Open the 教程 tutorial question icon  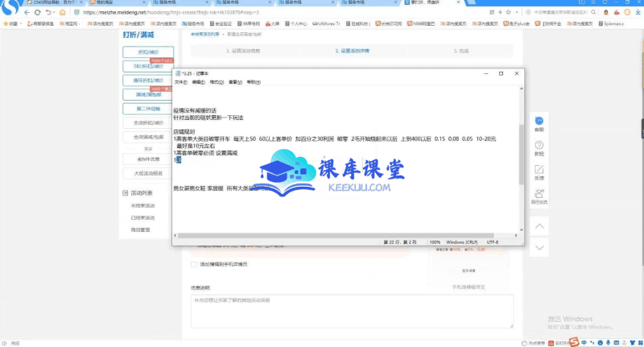point(539,148)
